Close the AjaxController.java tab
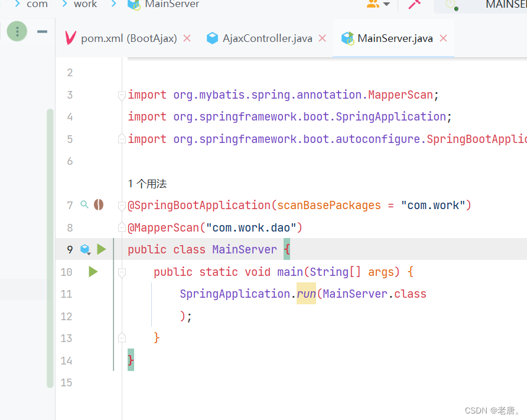 (x=323, y=38)
